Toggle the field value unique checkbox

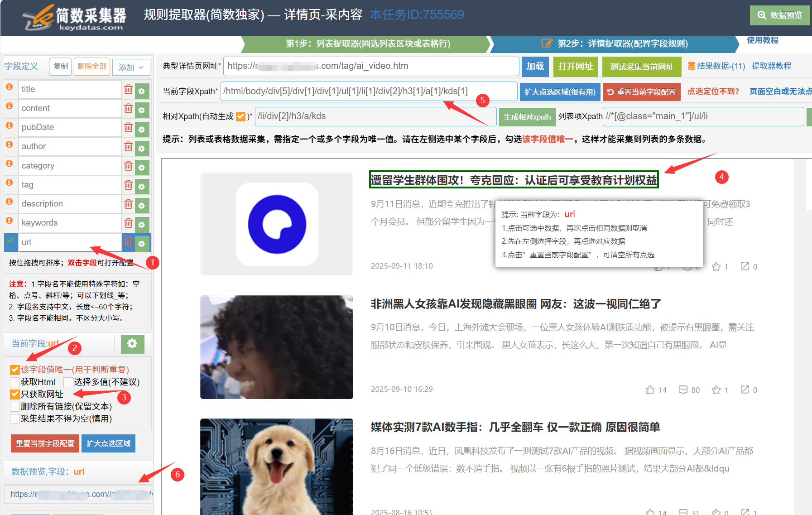[x=15, y=370]
